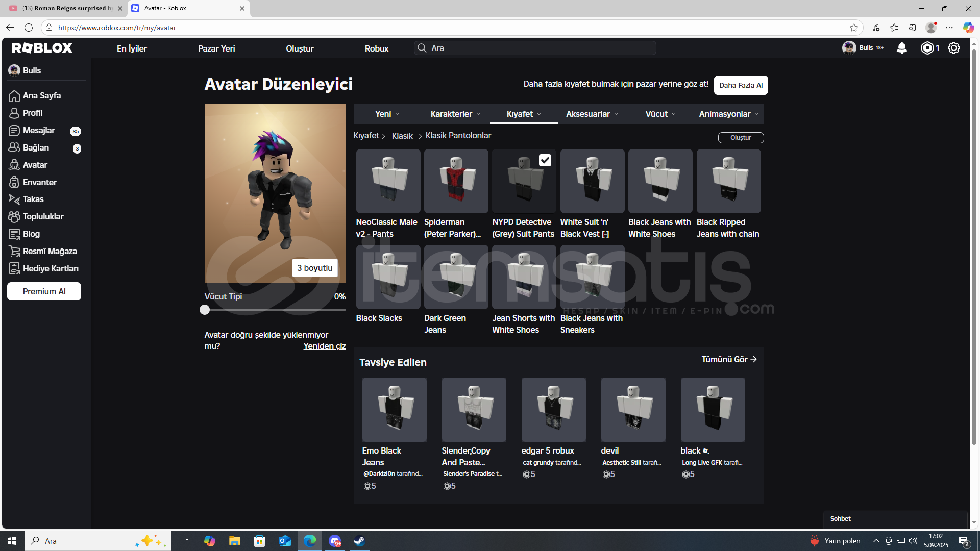Click the search magnifier icon in Roblox

[x=422, y=48]
